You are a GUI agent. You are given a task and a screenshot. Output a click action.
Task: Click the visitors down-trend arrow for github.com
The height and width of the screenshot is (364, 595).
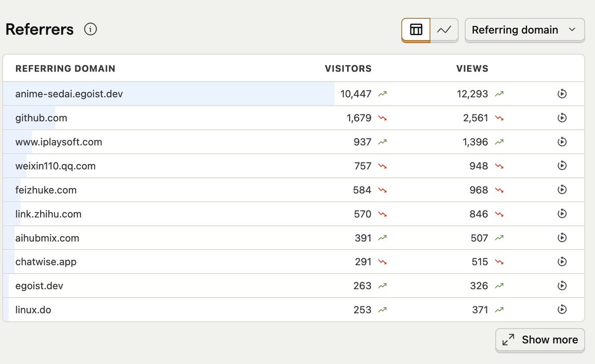pos(382,118)
